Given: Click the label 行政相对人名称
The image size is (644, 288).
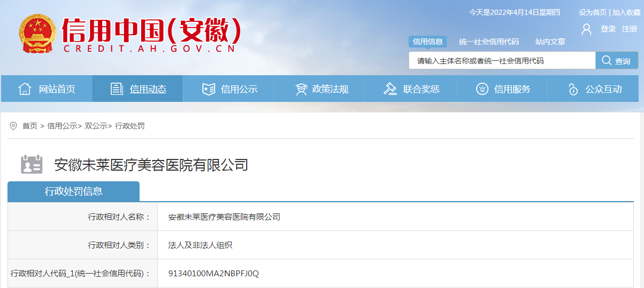Looking at the screenshot, I should click(x=119, y=217).
